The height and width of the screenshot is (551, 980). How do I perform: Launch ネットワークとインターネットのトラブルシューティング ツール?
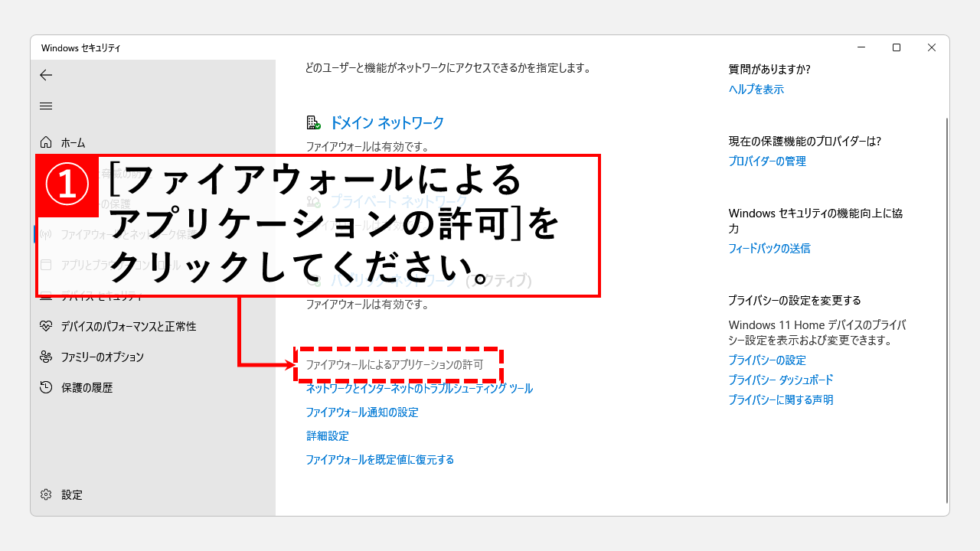pos(418,388)
